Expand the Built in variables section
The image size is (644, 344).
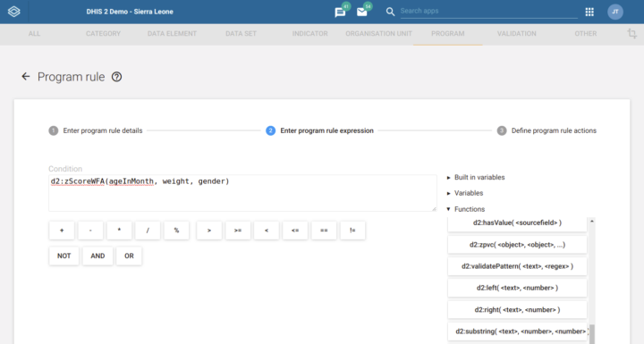(476, 177)
